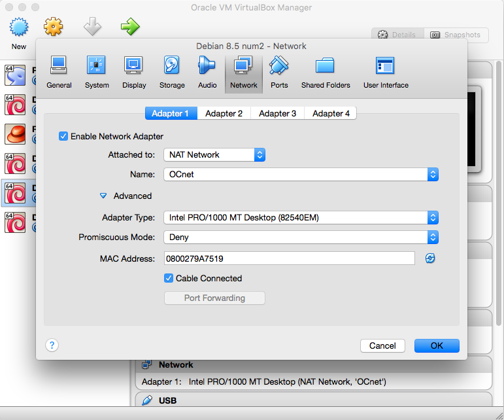Generate a new random MAC address
Viewport: 504px width, 420px height.
pyautogui.click(x=430, y=258)
